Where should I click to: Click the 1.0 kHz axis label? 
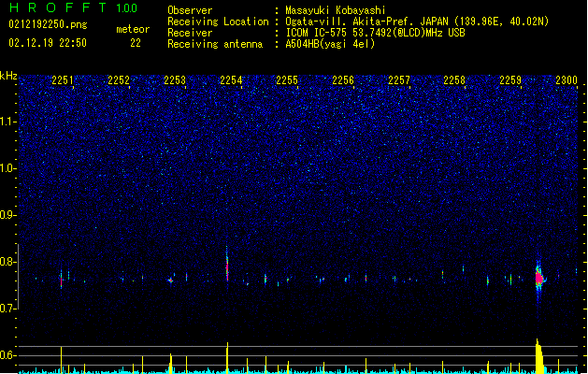(7, 168)
